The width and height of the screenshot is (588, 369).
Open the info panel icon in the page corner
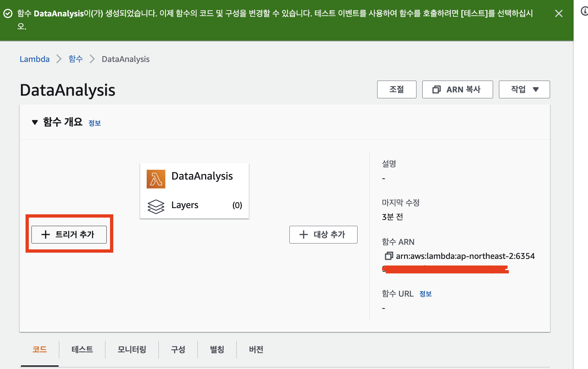[x=584, y=11]
